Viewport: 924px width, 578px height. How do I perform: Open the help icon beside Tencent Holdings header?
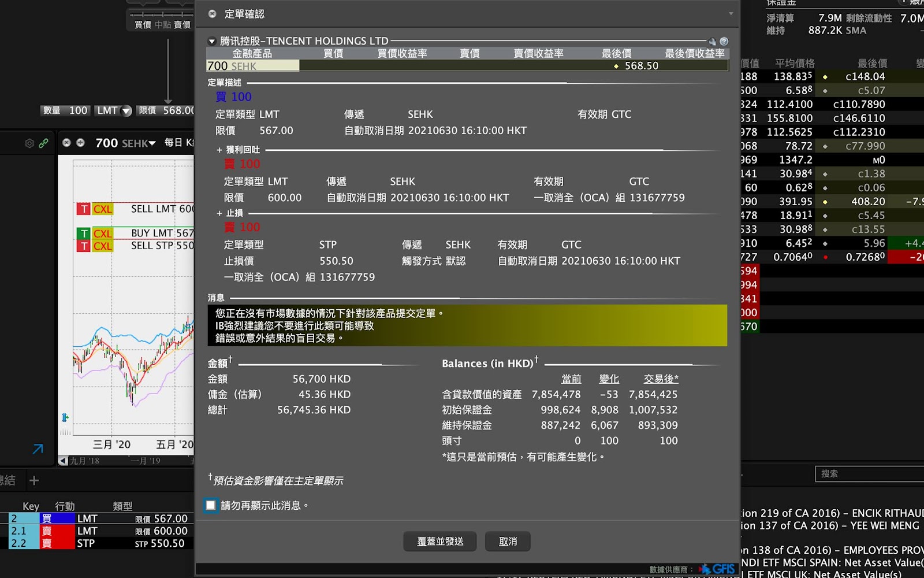(724, 42)
